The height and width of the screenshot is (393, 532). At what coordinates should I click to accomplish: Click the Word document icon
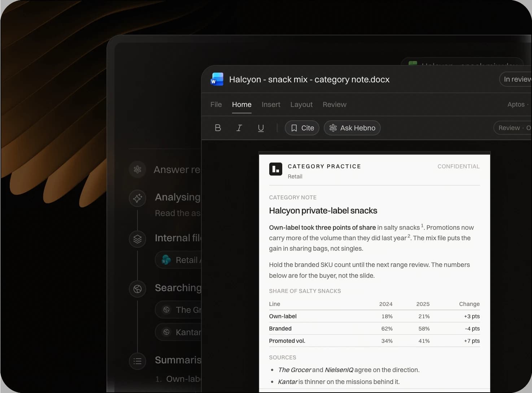pos(217,79)
